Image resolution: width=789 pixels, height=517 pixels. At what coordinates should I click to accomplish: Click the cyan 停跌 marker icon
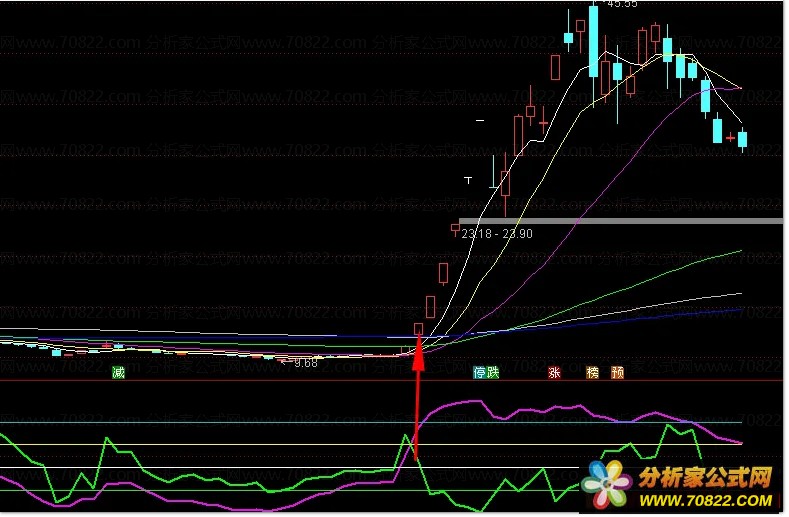click(486, 373)
